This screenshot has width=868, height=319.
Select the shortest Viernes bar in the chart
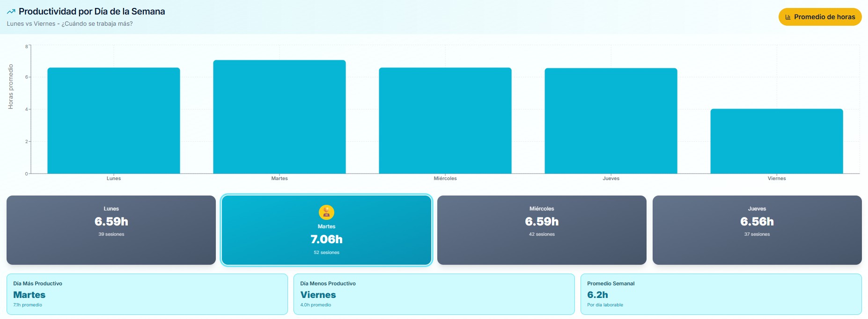click(x=777, y=141)
